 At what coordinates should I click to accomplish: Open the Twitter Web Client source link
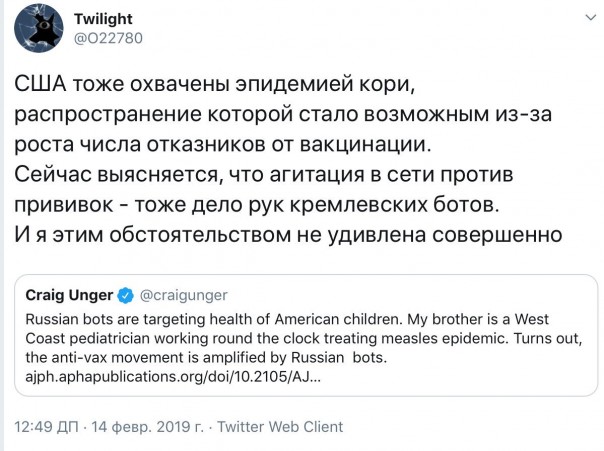279,427
